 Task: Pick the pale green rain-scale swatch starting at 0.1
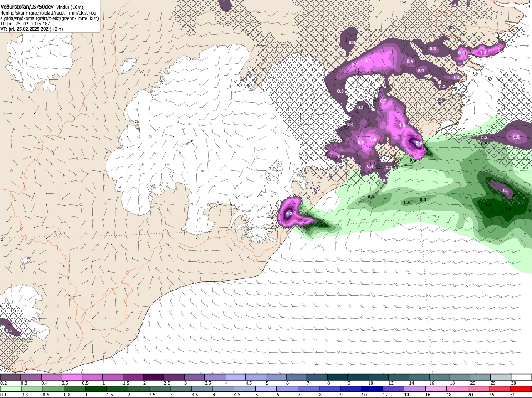tap(10, 389)
